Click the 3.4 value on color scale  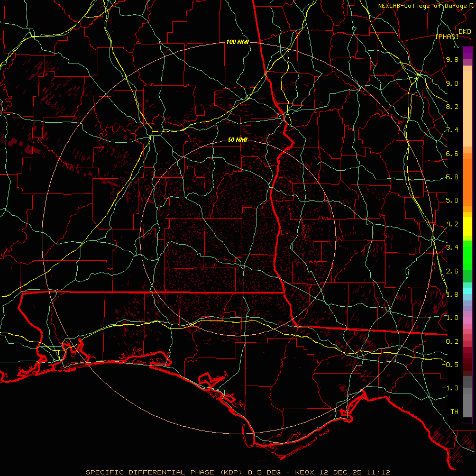coord(452,248)
